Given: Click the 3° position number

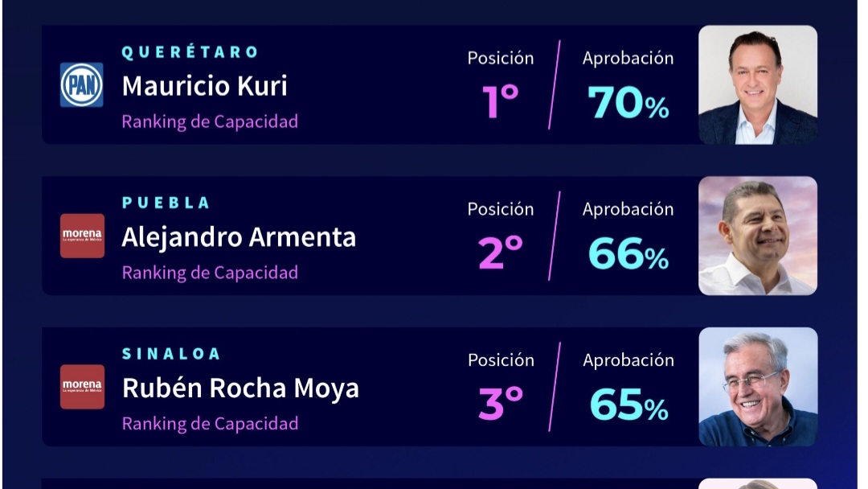Looking at the screenshot, I should point(501,403).
